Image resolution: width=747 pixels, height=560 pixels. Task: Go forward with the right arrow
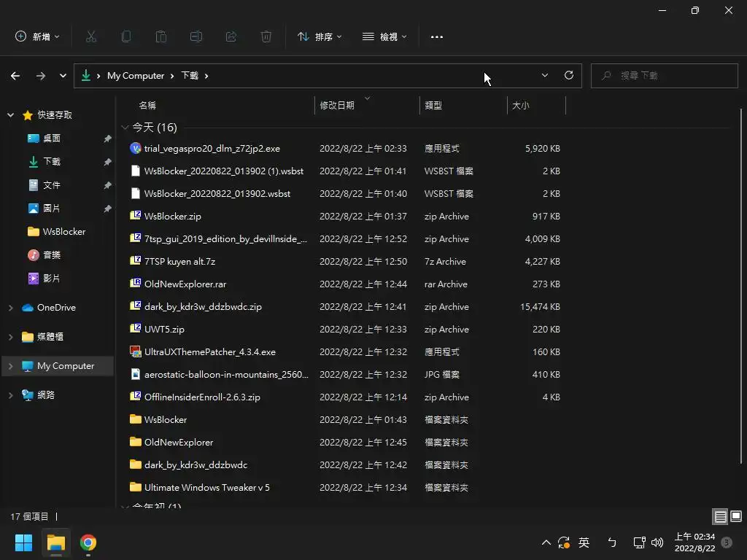click(41, 76)
